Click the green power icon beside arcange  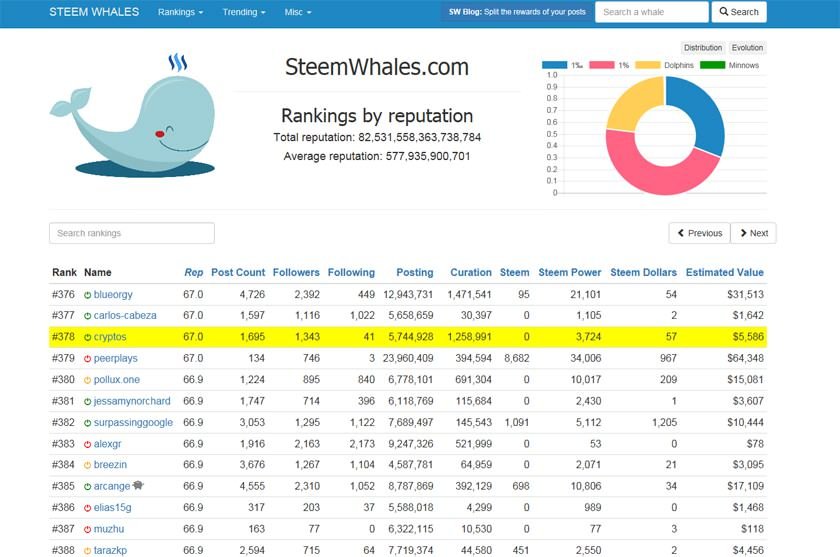pos(87,487)
